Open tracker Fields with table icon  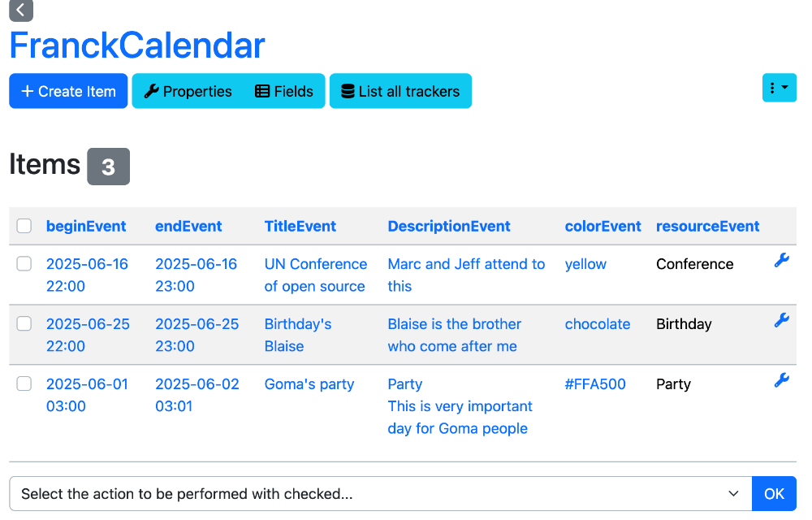point(284,91)
